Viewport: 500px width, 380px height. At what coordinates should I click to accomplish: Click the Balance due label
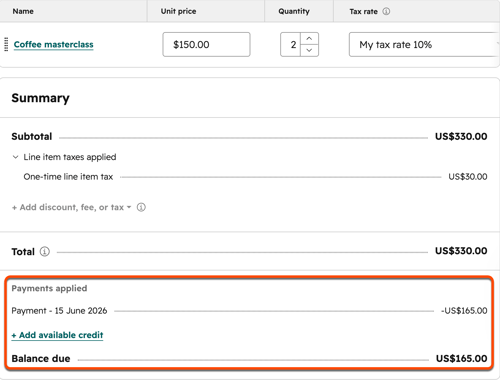tap(41, 359)
